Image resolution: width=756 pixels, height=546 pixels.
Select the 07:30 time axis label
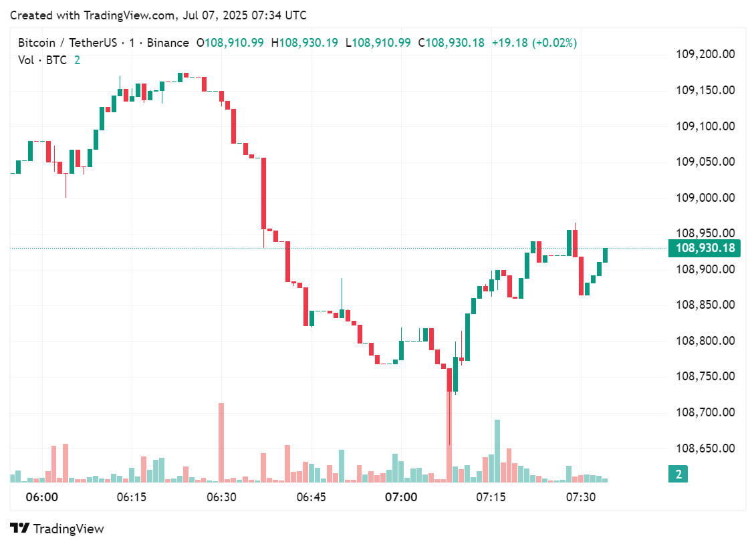tap(581, 497)
